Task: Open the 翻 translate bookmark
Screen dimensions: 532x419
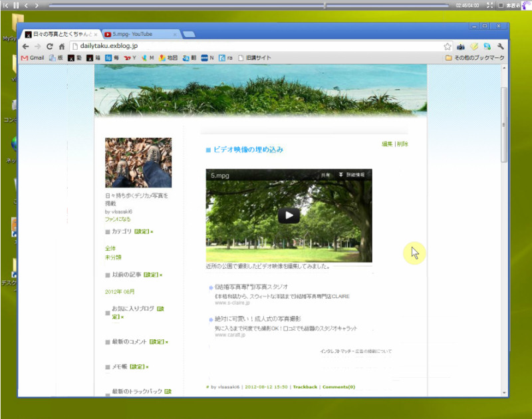Action: point(190,58)
